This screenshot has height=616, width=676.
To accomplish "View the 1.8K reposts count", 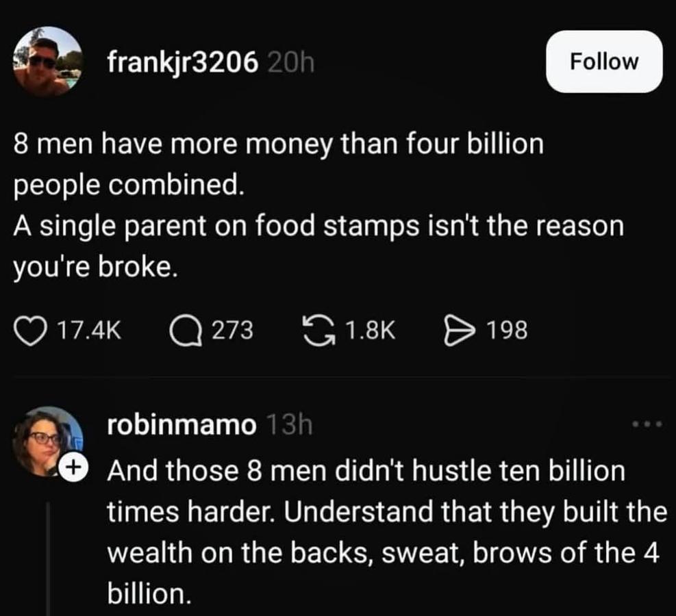I will point(371,331).
